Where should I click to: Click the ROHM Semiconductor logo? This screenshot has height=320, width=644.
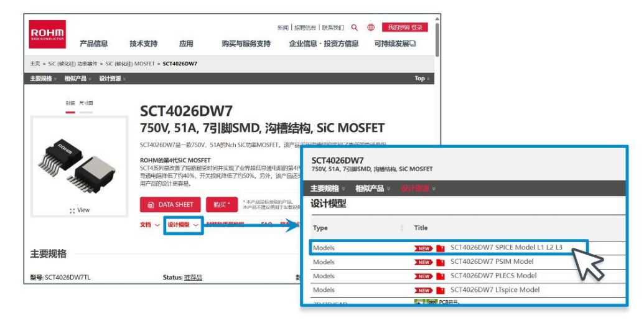tap(47, 34)
